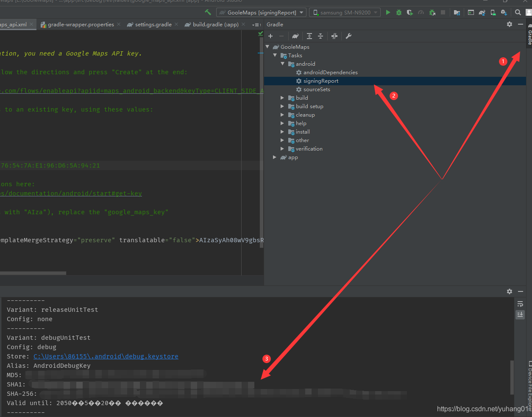Click 'Alias: AndroidDebugKey' console line
Screen dimensions: 532x417
click(49, 366)
